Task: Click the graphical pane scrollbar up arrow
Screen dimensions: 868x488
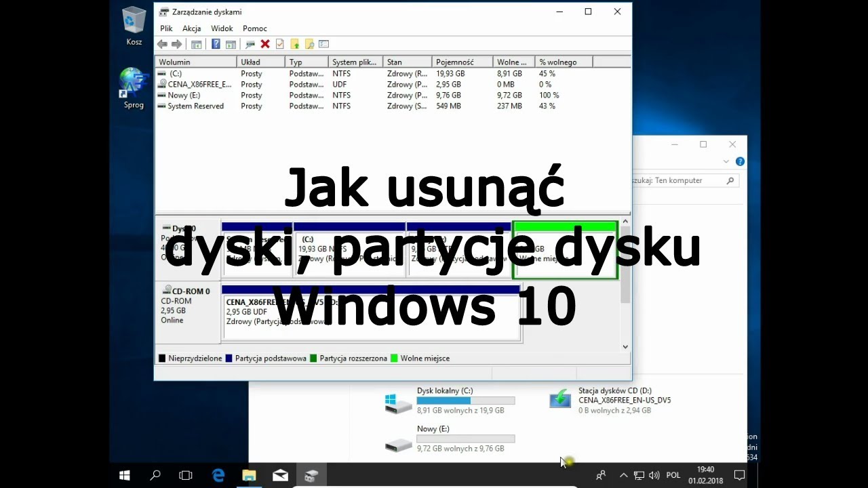Action: [x=625, y=222]
